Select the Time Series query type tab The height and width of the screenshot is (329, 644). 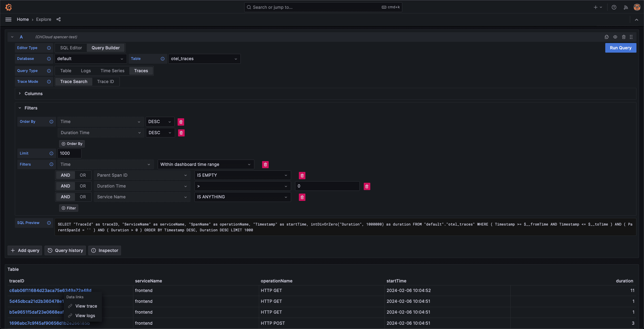point(112,71)
